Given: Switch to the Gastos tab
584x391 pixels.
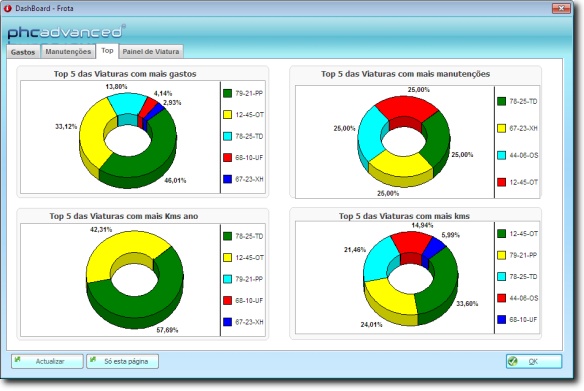Looking at the screenshot, I should point(23,52).
